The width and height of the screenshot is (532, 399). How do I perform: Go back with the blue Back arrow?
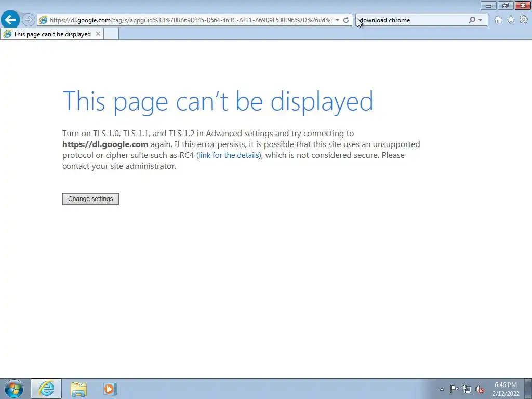pyautogui.click(x=10, y=20)
